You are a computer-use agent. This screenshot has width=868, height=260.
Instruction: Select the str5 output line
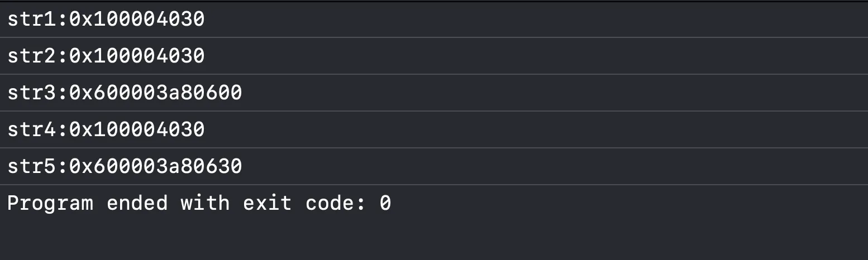(434, 166)
